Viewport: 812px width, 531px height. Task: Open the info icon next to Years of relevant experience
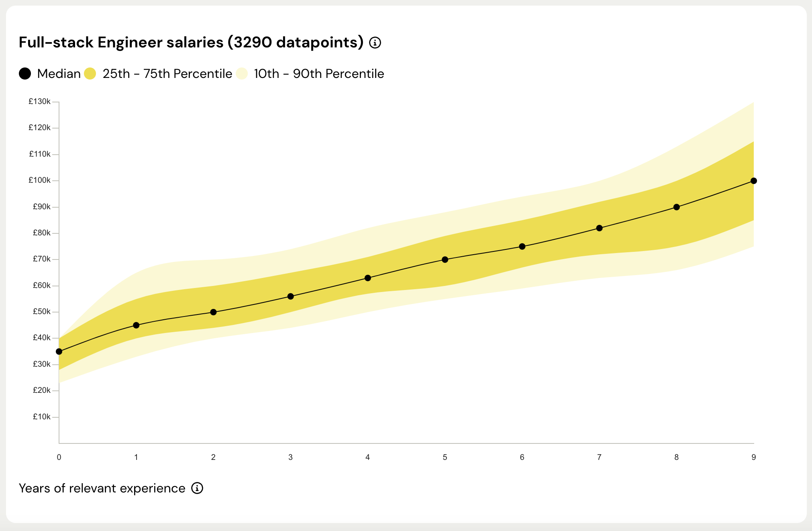point(197,488)
